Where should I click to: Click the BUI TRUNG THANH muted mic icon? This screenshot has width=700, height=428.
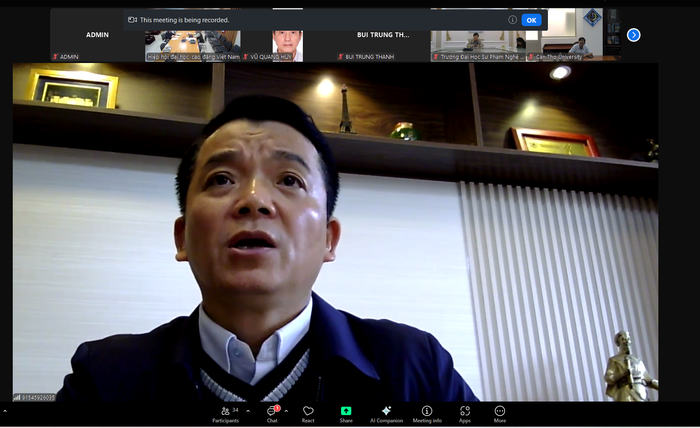341,57
